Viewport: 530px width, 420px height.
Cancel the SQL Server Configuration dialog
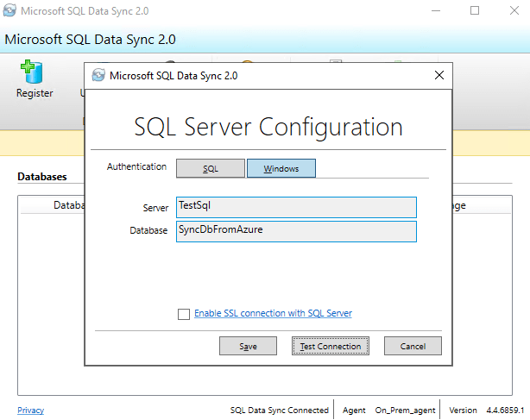413,346
